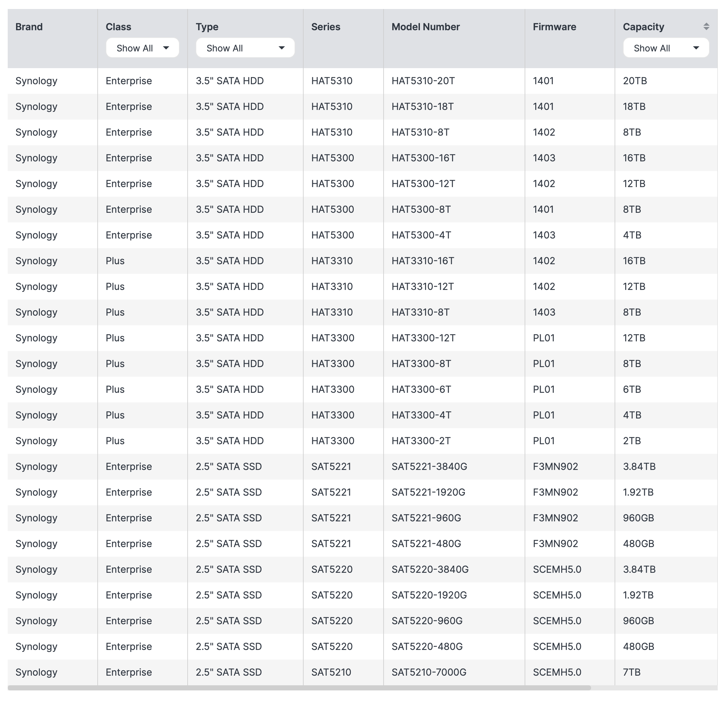Select model number HAT3310-8T
The image size is (728, 702).
coord(420,312)
